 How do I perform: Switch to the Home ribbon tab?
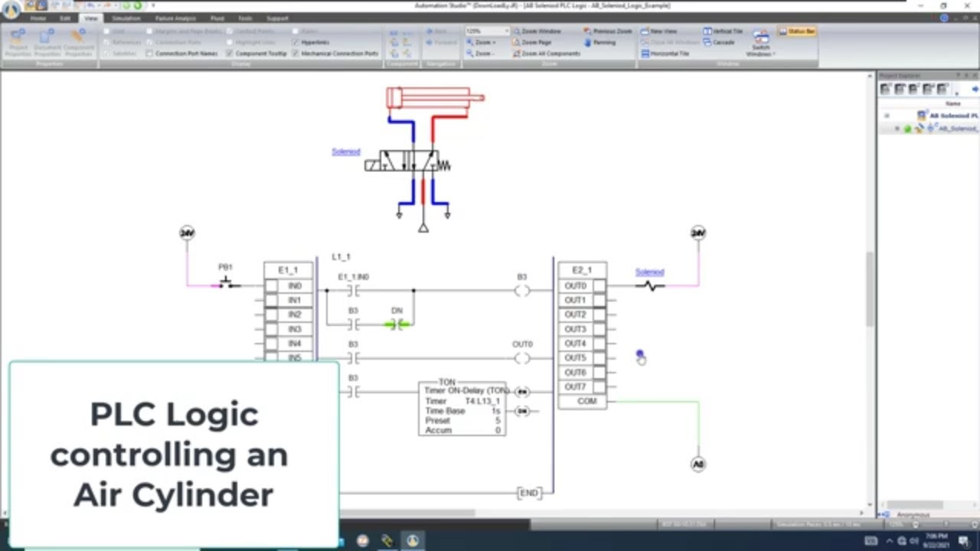pyautogui.click(x=38, y=18)
